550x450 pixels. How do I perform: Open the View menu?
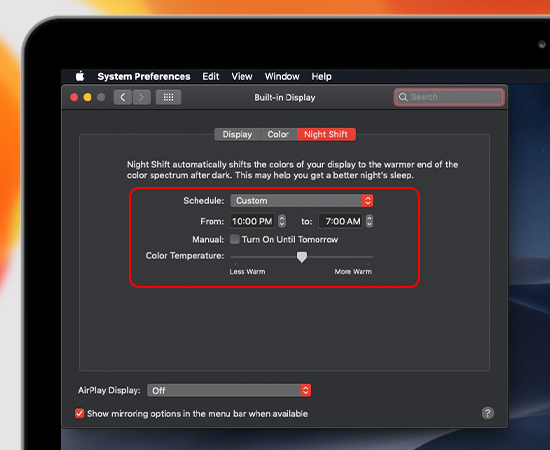242,76
